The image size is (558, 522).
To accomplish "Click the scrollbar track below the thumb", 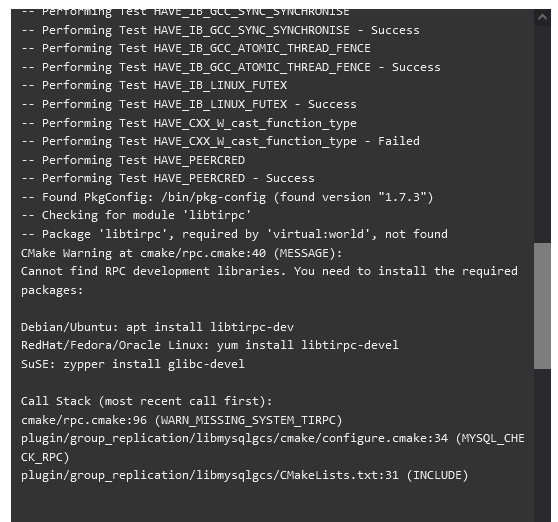I will [542, 445].
